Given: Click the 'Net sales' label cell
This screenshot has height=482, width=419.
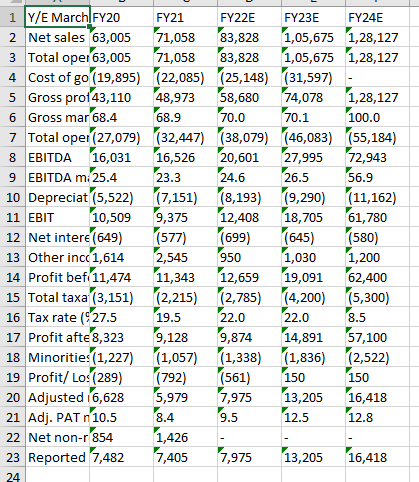Looking at the screenshot, I should click(57, 37).
